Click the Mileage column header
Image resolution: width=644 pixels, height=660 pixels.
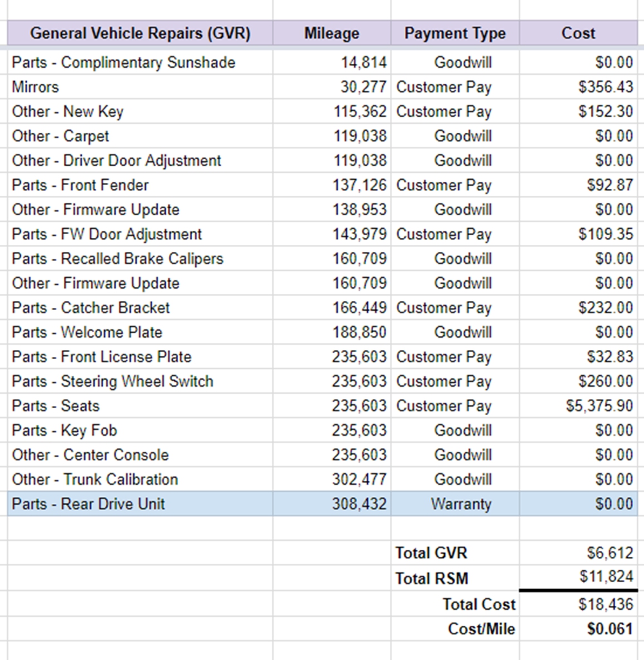[332, 33]
